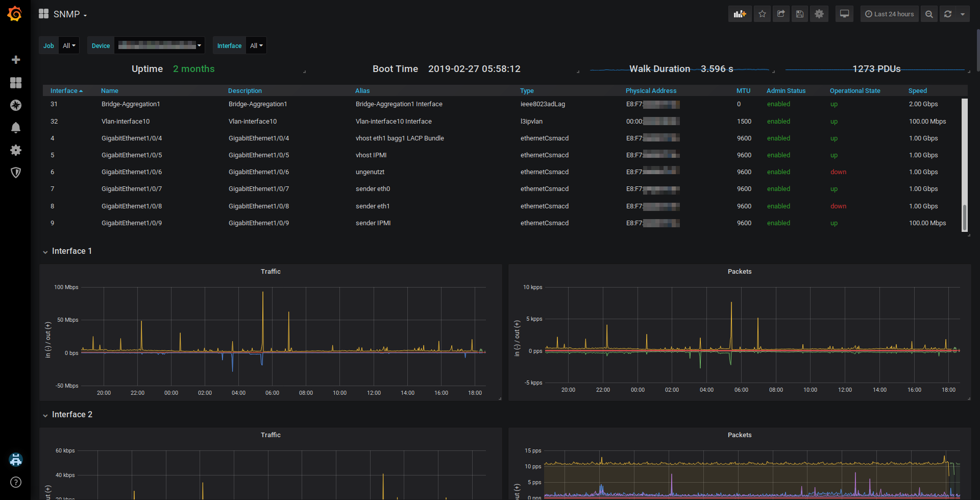This screenshot has width=980, height=500.
Task: Click the Share dashboard icon
Action: click(x=781, y=14)
